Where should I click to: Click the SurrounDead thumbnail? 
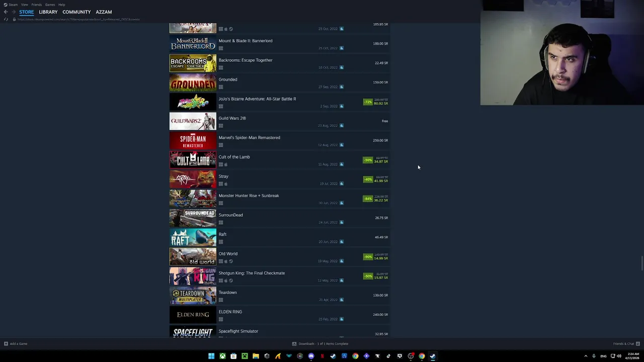193,218
